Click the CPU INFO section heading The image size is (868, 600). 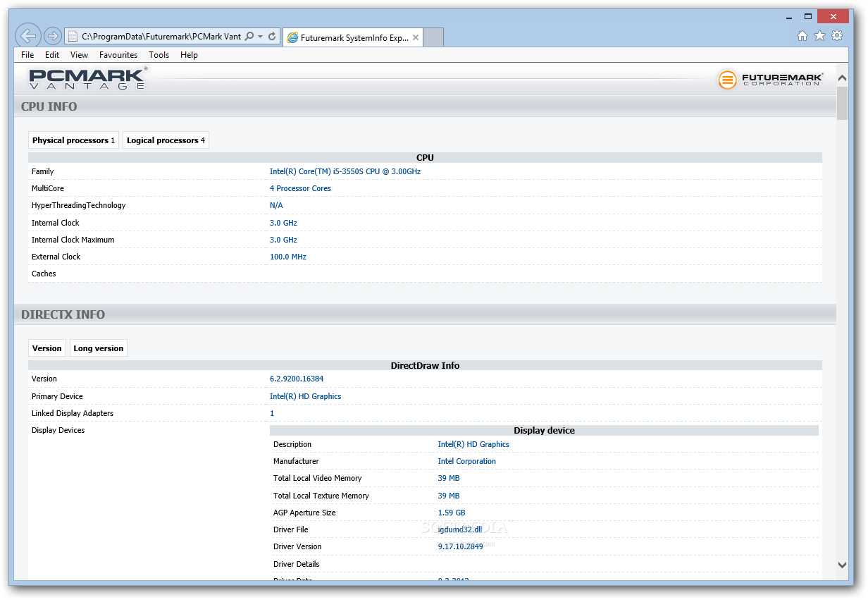[x=49, y=106]
